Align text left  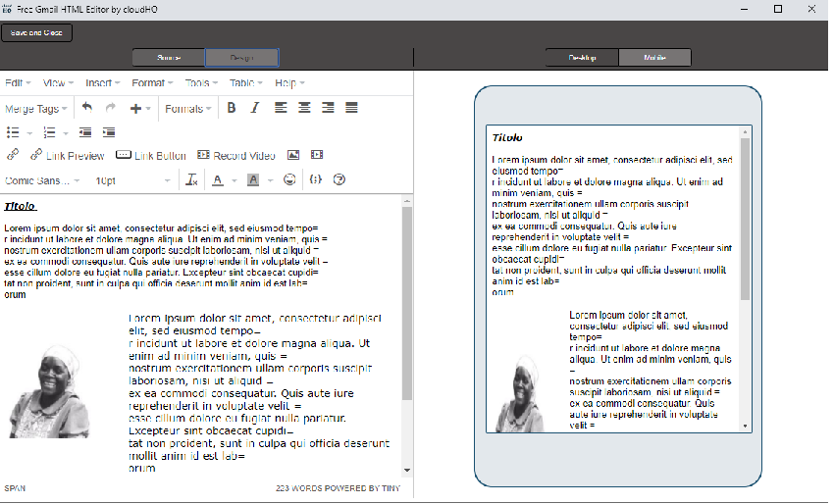[281, 108]
